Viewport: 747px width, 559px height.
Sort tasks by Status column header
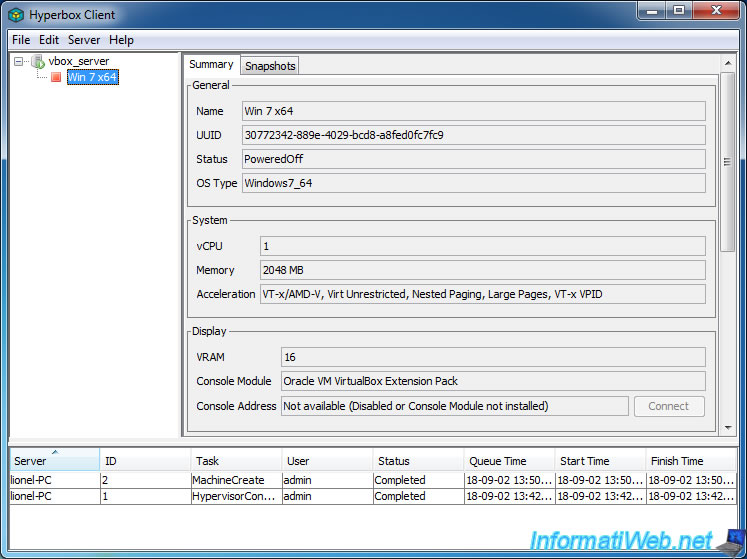pos(418,461)
